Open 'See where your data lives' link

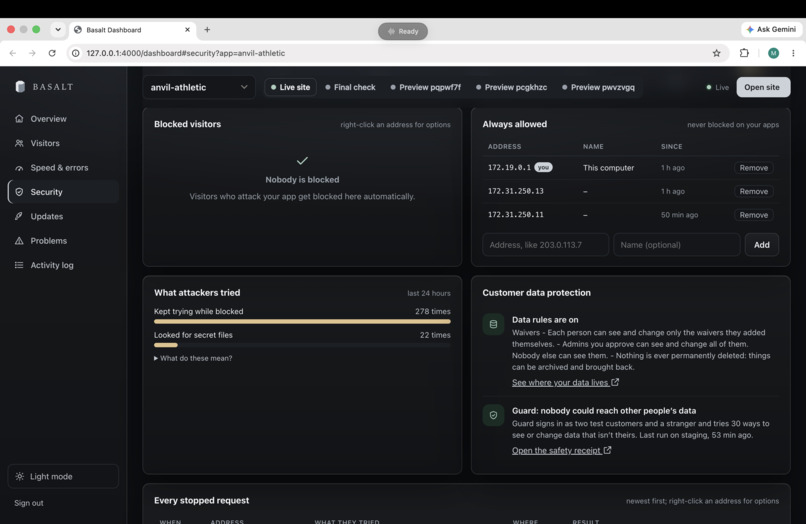(x=565, y=383)
